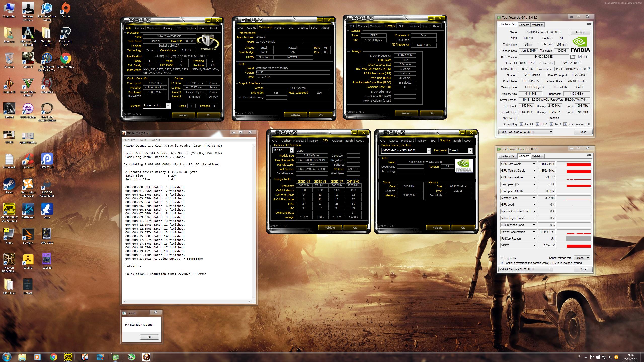
Task: Click the Lookup button in GPU-Z
Action: pyautogui.click(x=580, y=32)
